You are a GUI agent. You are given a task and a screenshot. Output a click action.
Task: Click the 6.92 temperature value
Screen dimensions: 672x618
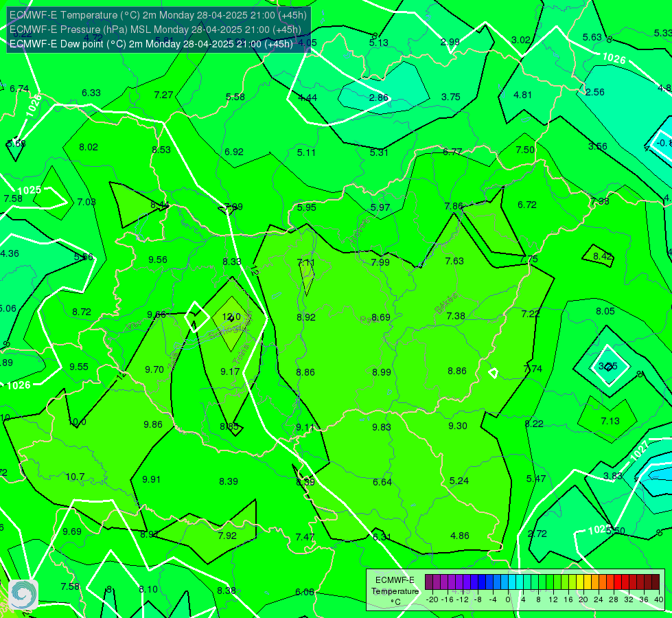(x=234, y=152)
